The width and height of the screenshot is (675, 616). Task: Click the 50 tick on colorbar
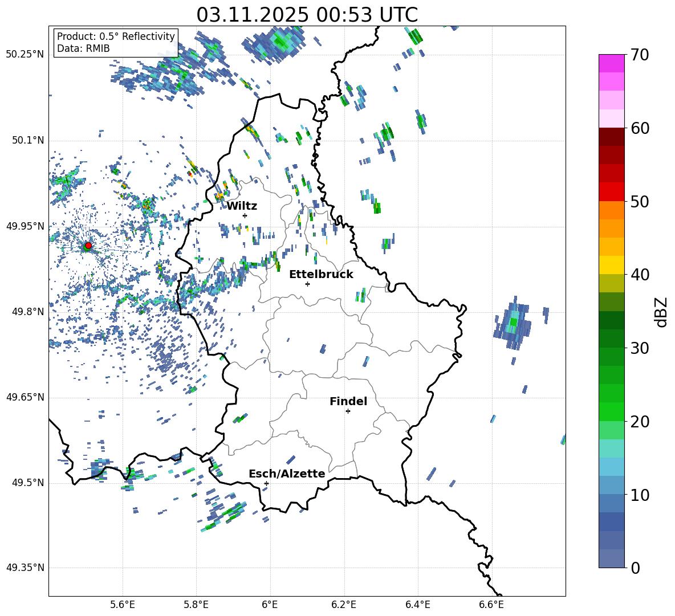tap(640, 202)
